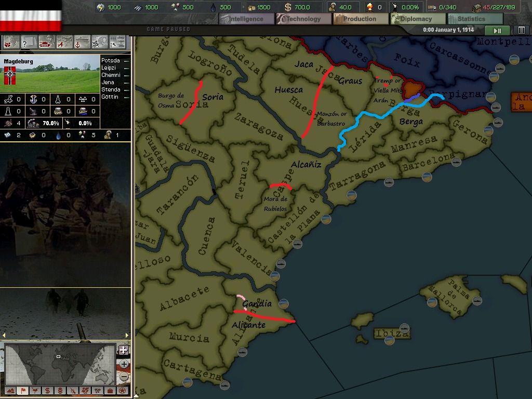Click the industrial capacity factory icon
Screen dimensions: 532x399
pyautogui.click(x=477, y=7)
